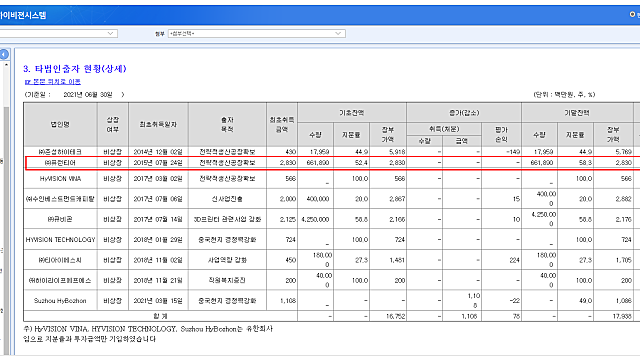This screenshot has height=360, width=640.
Task: Click the 'HyVISION VINA' company cell
Action: (x=60, y=179)
